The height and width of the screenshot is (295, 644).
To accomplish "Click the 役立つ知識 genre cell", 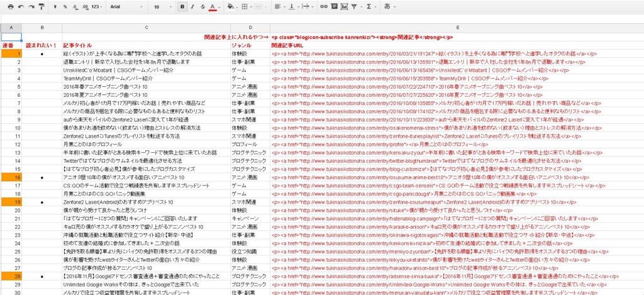I will click(x=250, y=252).
